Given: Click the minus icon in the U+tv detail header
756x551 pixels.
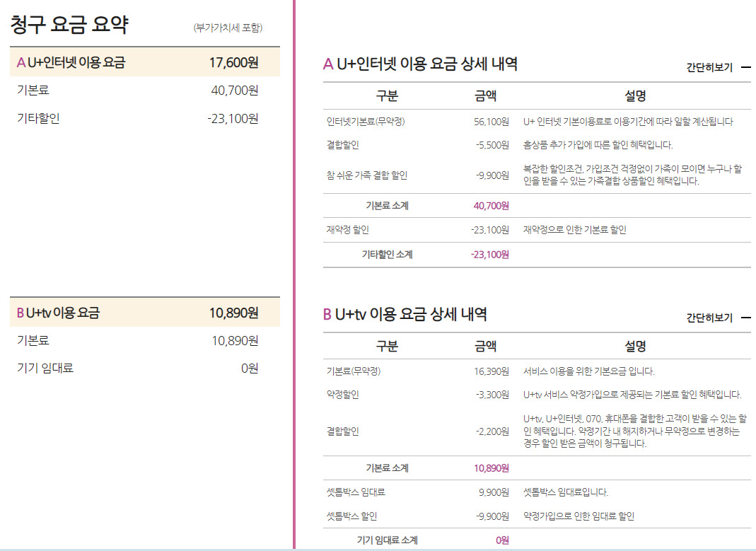Looking at the screenshot, I should [745, 318].
